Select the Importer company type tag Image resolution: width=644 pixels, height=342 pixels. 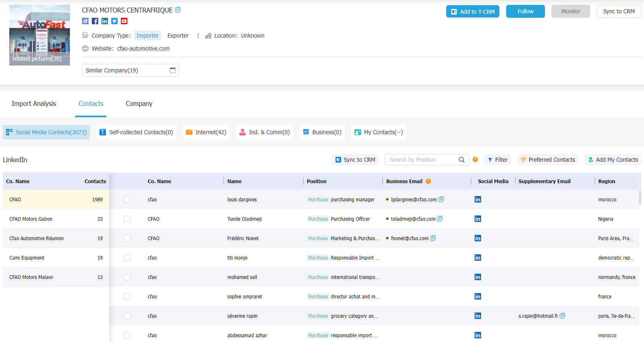[148, 36]
